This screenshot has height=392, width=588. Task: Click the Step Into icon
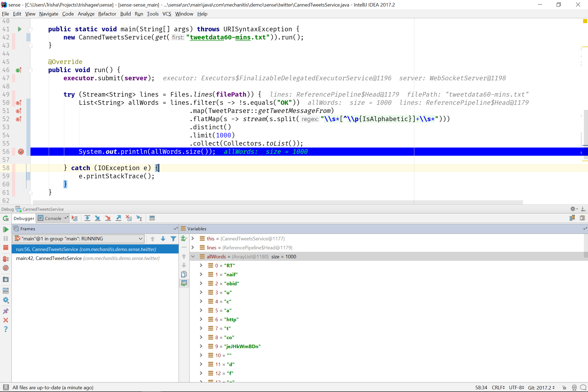tap(97, 218)
